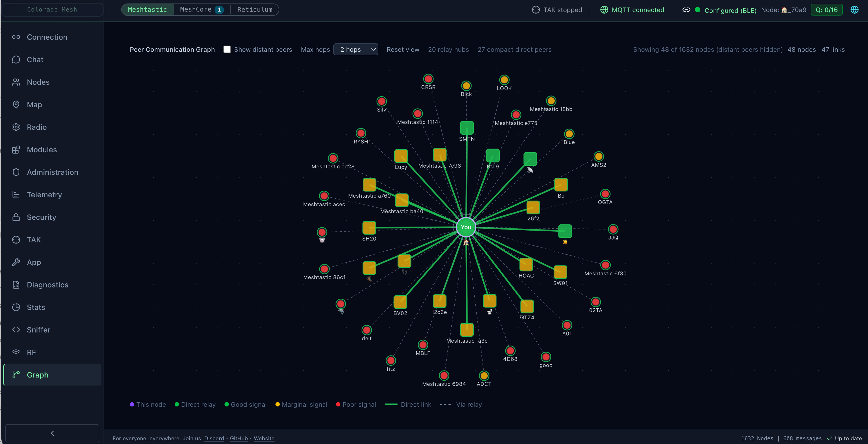Select the fitz peer node
The width and height of the screenshot is (868, 444).
pos(391,361)
